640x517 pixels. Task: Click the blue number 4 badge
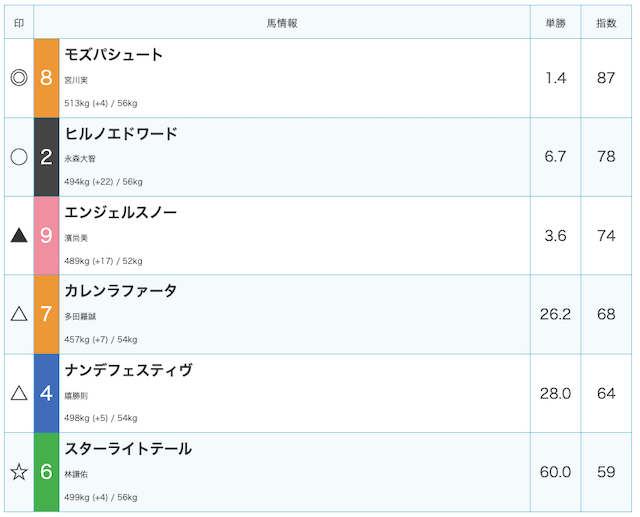click(47, 393)
